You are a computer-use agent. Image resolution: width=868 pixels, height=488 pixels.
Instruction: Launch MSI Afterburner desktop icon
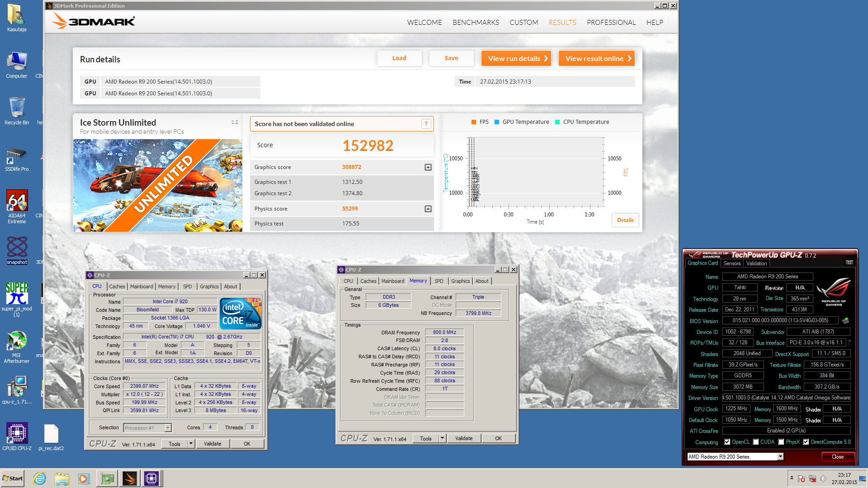(x=17, y=347)
